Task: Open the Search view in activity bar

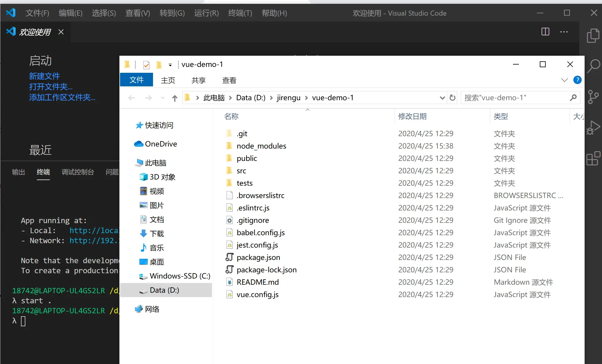Action: pyautogui.click(x=593, y=66)
